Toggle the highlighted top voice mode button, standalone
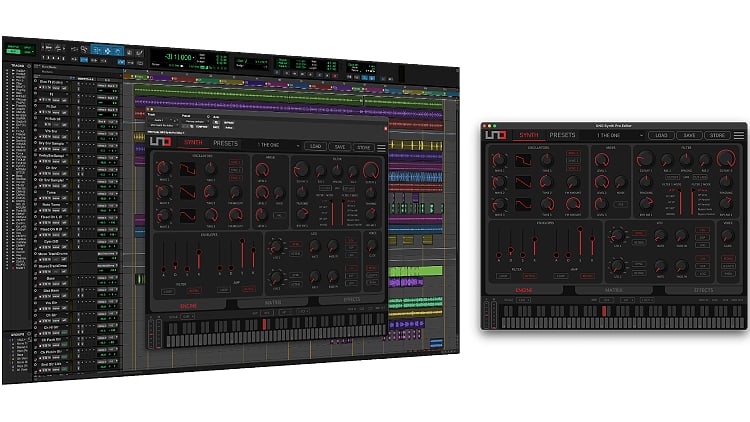750x422 pixels. point(728,258)
